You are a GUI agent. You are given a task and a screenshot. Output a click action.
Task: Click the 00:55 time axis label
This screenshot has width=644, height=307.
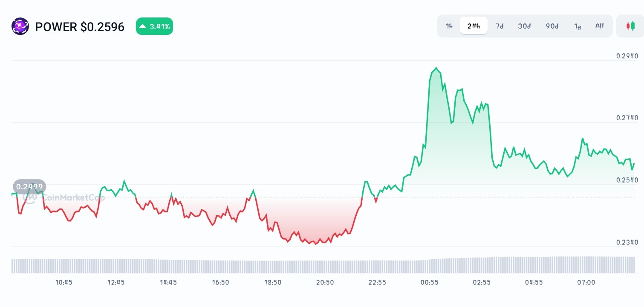429,282
